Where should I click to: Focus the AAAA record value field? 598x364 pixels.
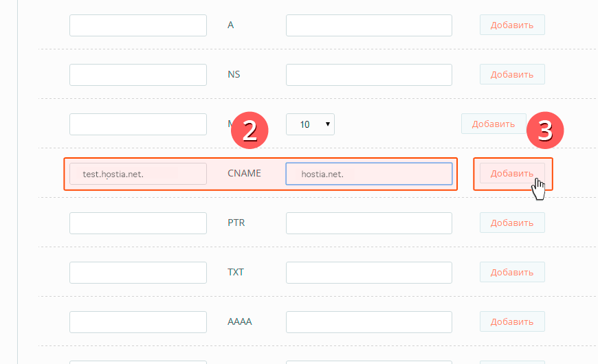pyautogui.click(x=369, y=322)
